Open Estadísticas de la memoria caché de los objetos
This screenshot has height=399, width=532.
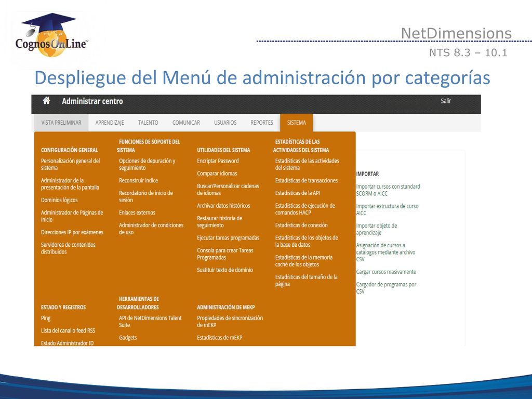pos(303,261)
